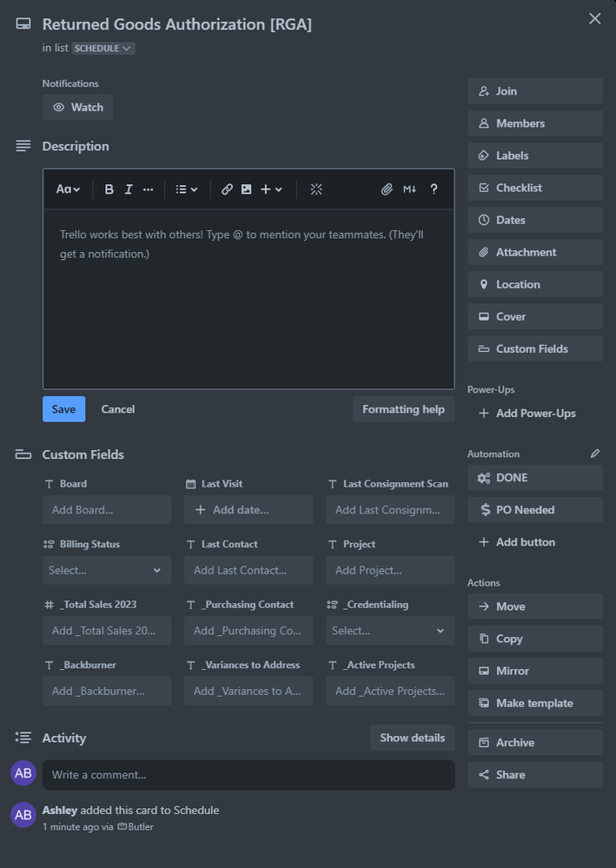The width and height of the screenshot is (616, 868).
Task: Click the Bold formatting icon
Action: pyautogui.click(x=109, y=189)
